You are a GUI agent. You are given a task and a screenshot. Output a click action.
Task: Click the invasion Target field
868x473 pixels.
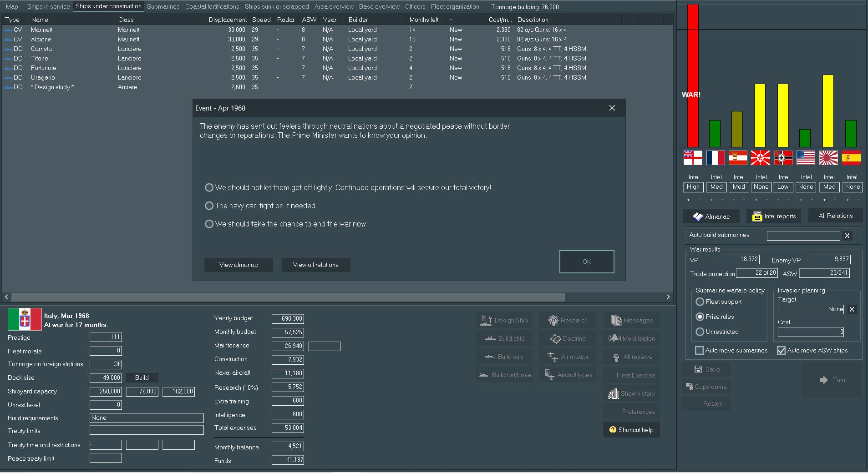tap(811, 309)
